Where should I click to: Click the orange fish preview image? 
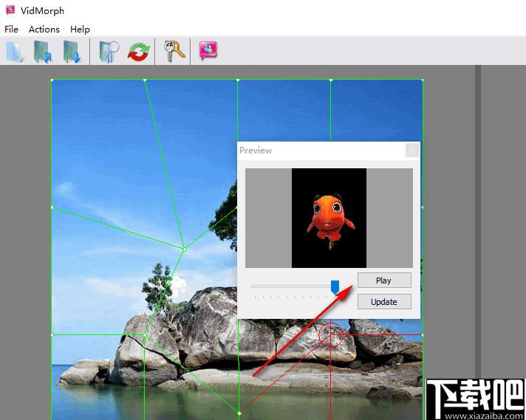(x=329, y=218)
